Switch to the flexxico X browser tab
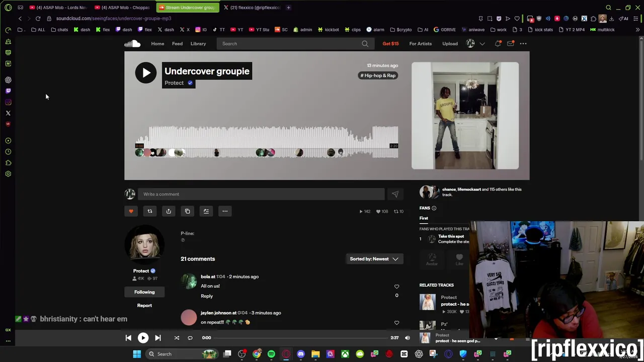Image resolution: width=644 pixels, height=362 pixels. pos(252,8)
